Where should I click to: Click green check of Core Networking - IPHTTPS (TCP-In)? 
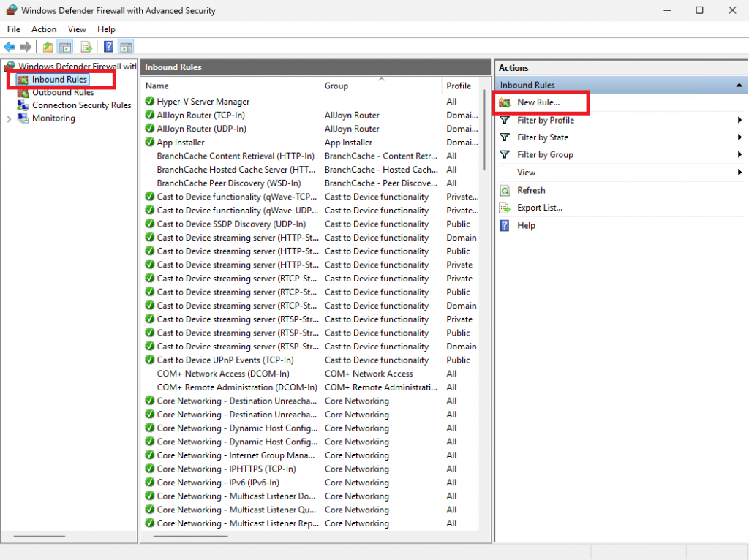coord(149,469)
